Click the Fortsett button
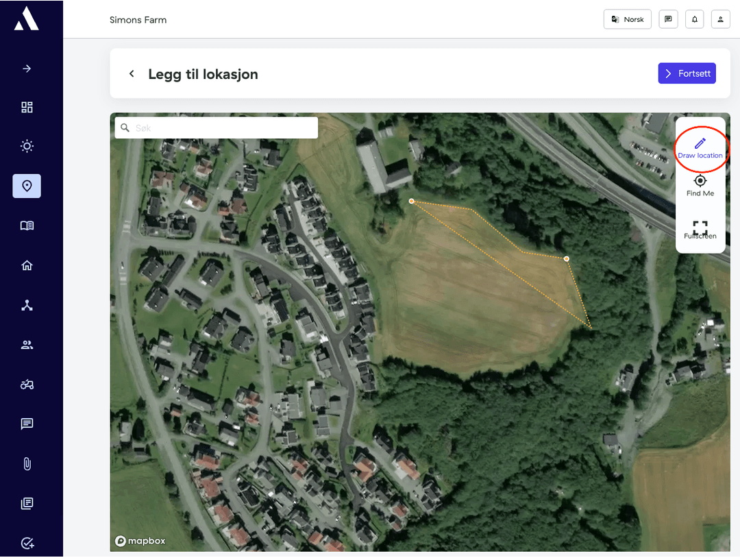The image size is (740, 560). coord(687,73)
